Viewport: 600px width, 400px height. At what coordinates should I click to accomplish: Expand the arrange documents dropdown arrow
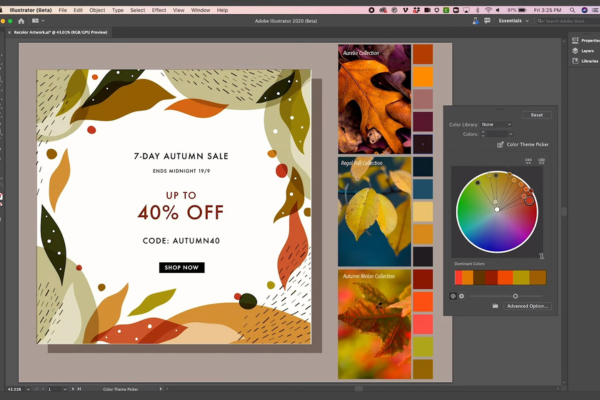pos(43,21)
